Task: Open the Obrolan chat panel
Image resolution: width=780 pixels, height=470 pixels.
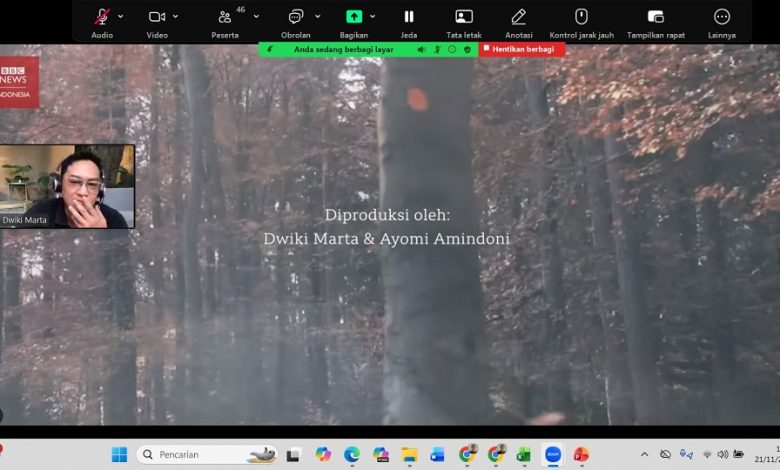Action: 295,17
